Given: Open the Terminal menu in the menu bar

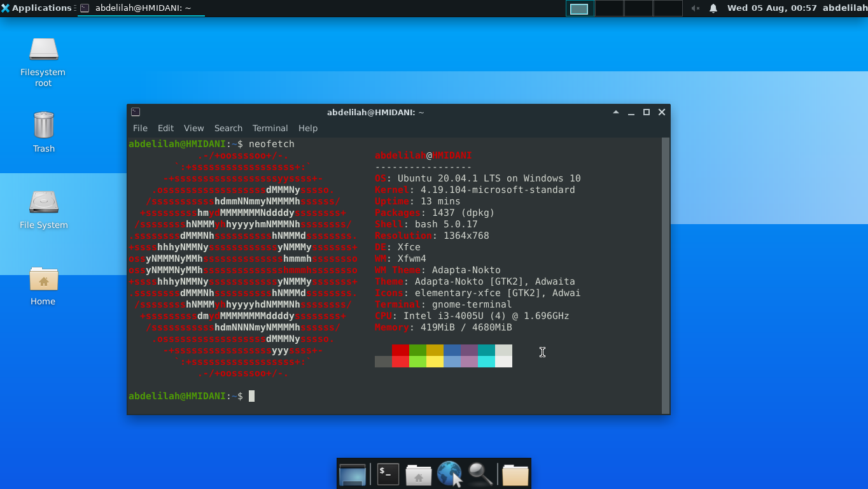Looking at the screenshot, I should click(x=270, y=128).
